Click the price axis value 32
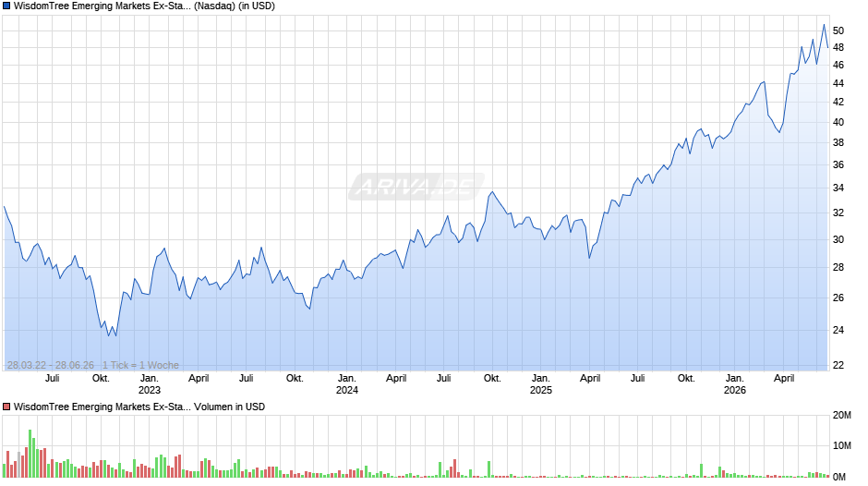868x486 pixels. pos(838,213)
